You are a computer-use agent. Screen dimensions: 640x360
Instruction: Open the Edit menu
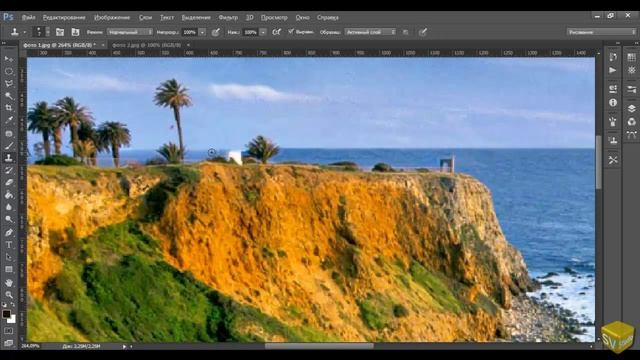[x=64, y=18]
